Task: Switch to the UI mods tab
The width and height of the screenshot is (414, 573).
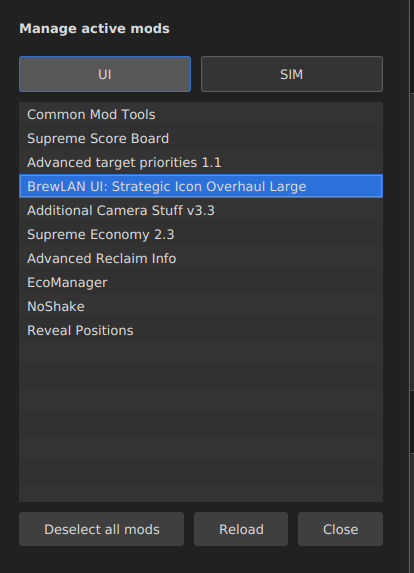Action: click(x=105, y=74)
